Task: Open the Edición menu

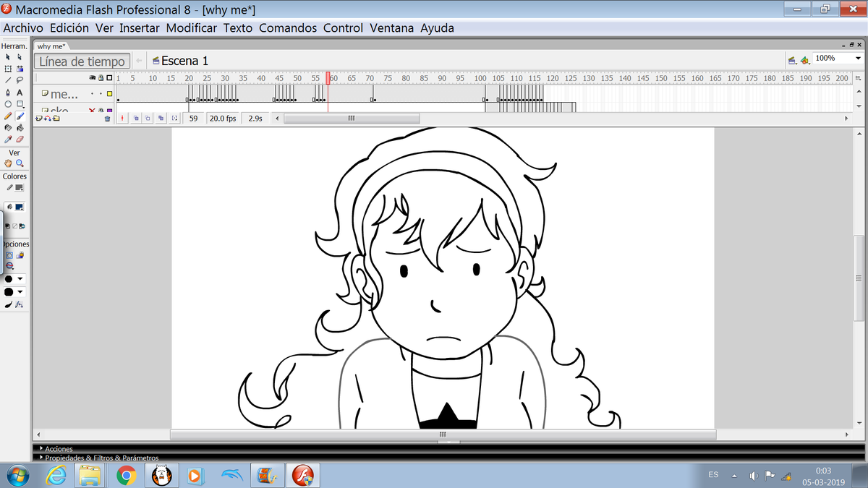Action: click(69, 28)
